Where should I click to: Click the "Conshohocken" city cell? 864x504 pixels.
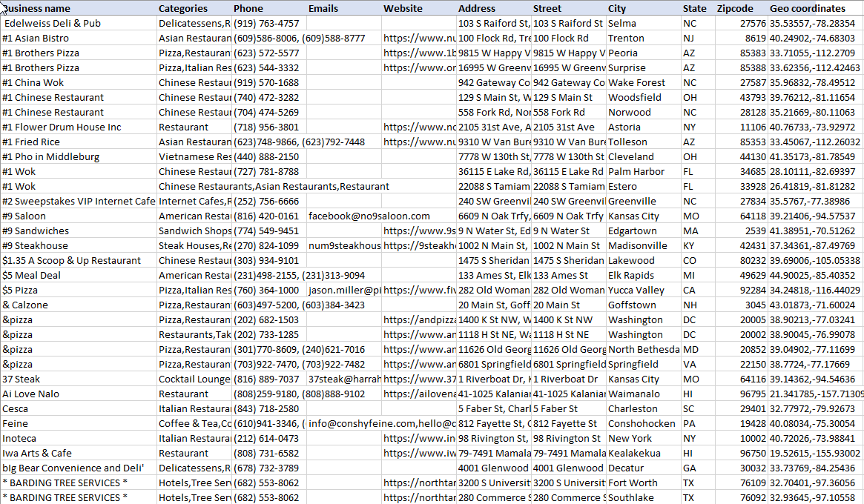coord(642,423)
